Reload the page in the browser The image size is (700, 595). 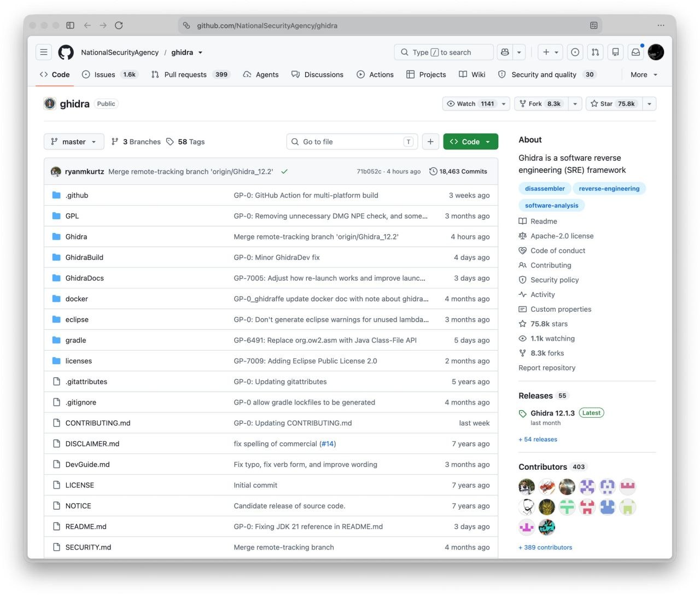click(x=119, y=25)
